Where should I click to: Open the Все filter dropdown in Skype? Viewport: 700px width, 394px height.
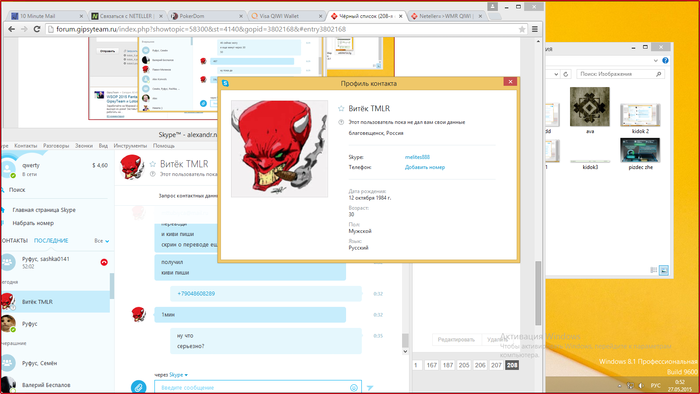(102, 241)
